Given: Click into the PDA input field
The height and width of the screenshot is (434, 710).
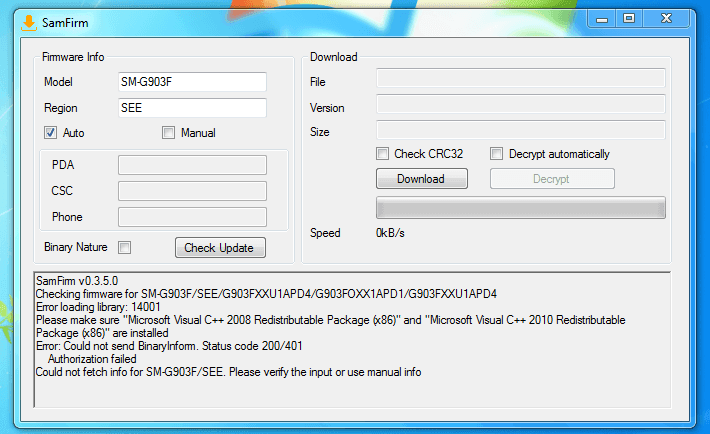Looking at the screenshot, I should coord(192,165).
